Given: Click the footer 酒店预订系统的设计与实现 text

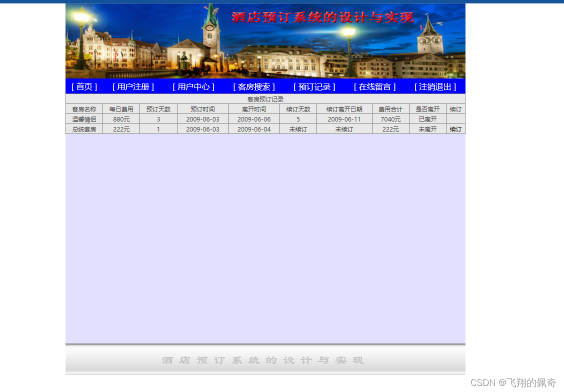Looking at the screenshot, I should (x=263, y=360).
